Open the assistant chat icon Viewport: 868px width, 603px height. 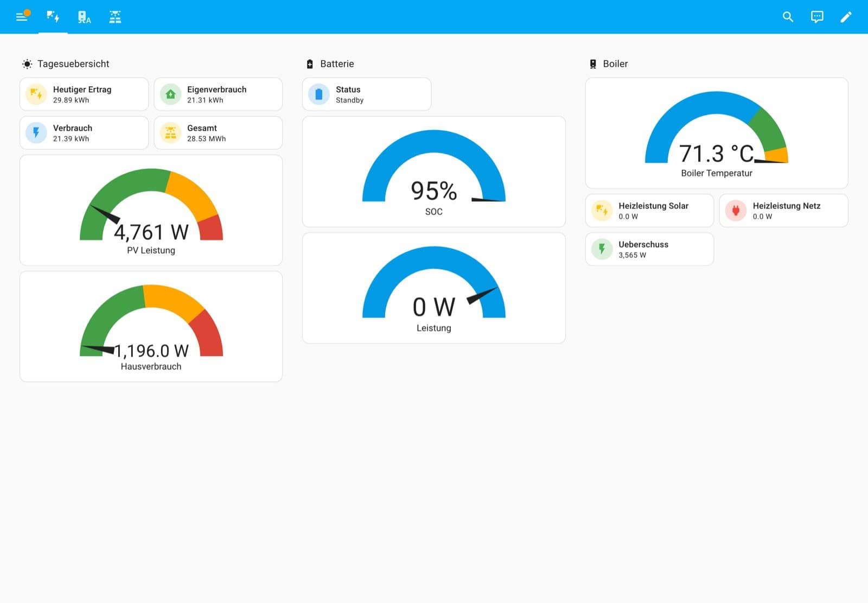(817, 17)
